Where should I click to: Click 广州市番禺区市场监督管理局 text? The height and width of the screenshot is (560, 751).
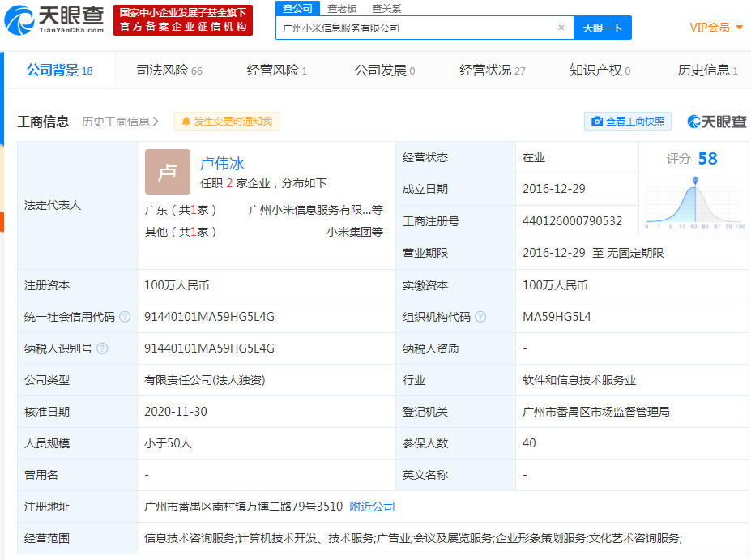595,412
